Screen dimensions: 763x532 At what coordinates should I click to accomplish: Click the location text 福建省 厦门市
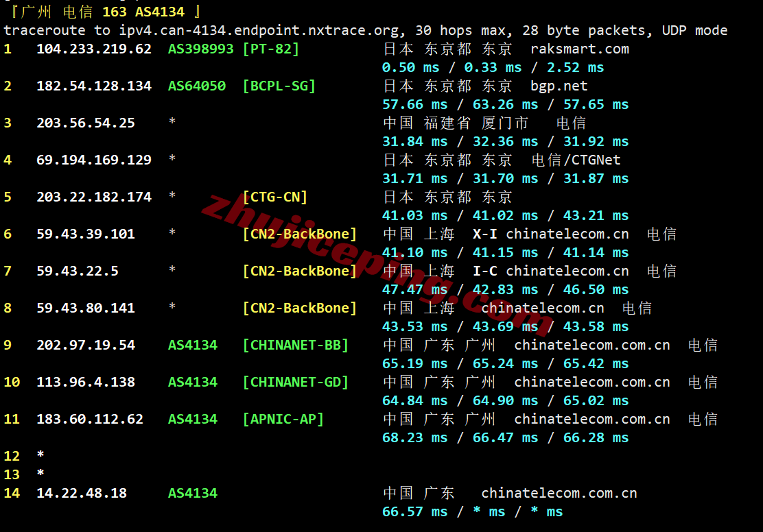(476, 123)
